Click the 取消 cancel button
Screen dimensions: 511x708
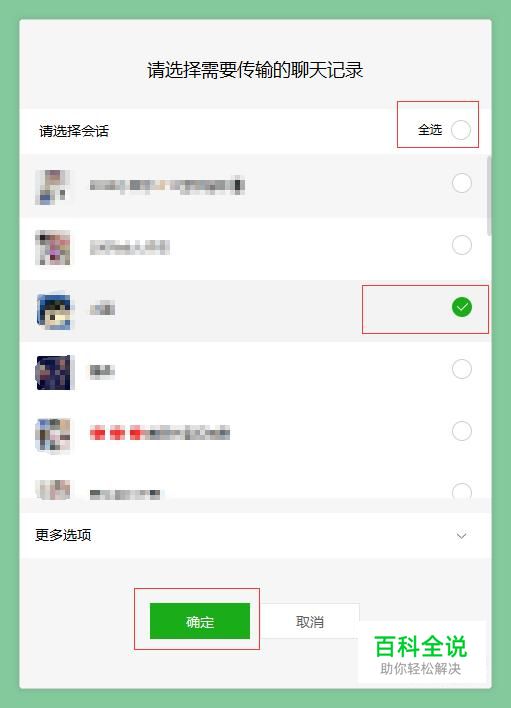pos(310,621)
